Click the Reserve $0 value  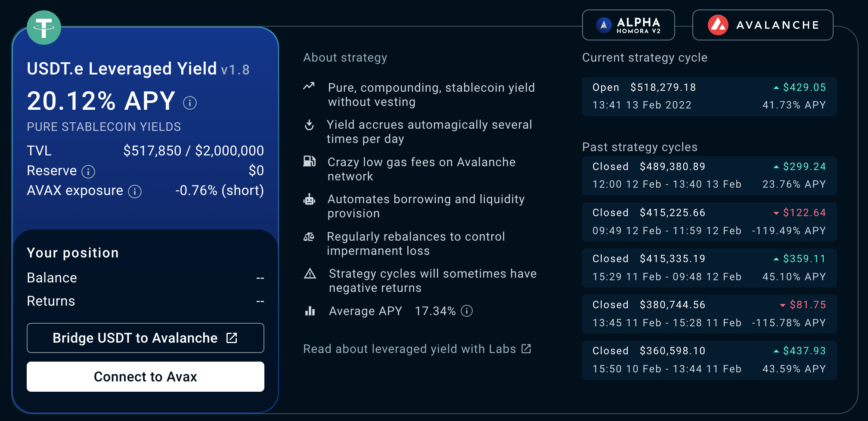[256, 171]
